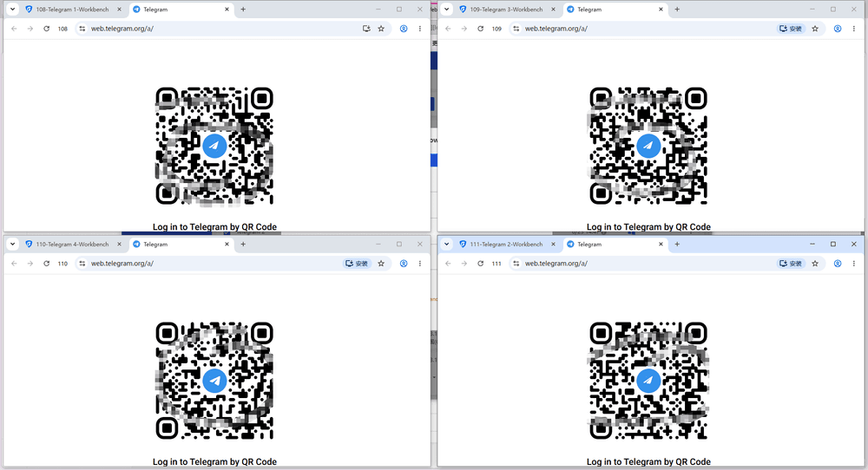The image size is (868, 470).
Task: Bookmark the page in the 110 window
Action: (x=381, y=264)
